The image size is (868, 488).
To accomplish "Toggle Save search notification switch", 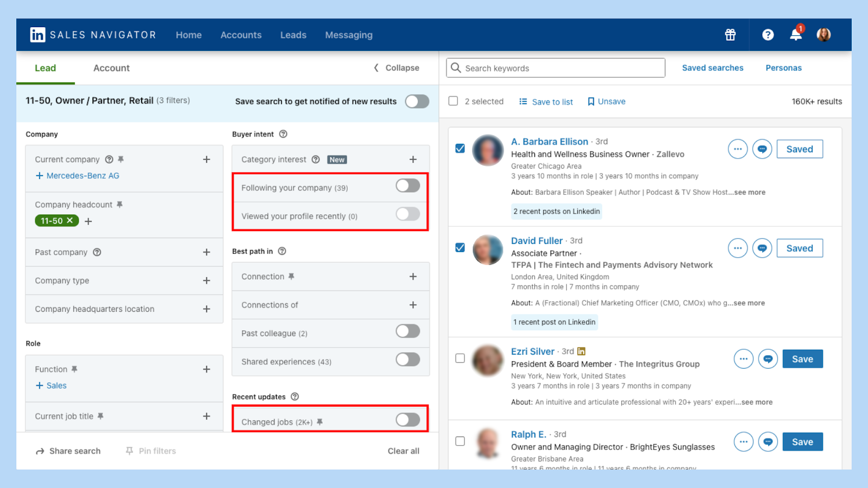I will click(417, 101).
